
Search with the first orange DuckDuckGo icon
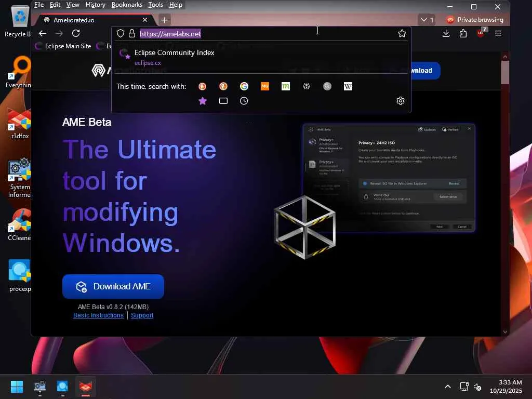[202, 86]
